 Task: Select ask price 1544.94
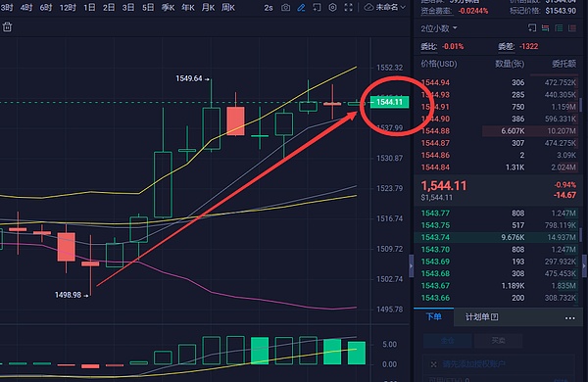click(x=435, y=82)
